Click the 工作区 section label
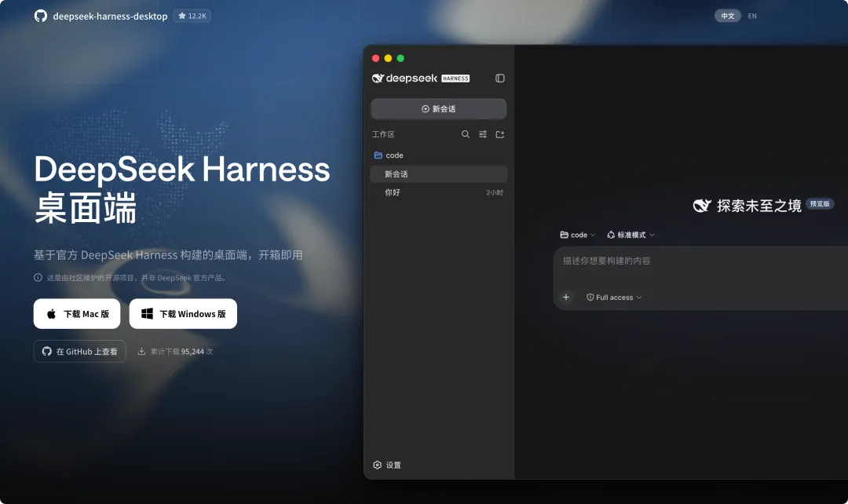848x504 pixels. tap(383, 134)
